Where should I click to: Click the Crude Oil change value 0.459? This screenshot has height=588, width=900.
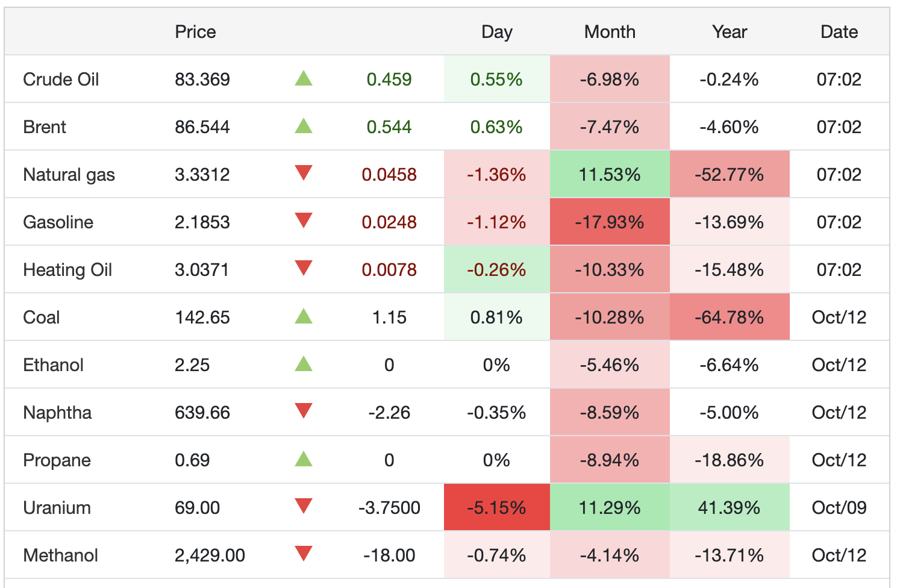[x=389, y=80]
